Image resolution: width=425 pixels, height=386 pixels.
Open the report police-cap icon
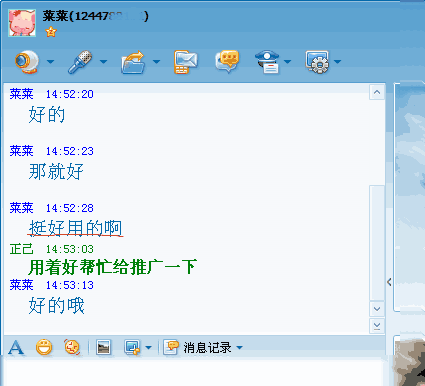pyautogui.click(x=267, y=62)
